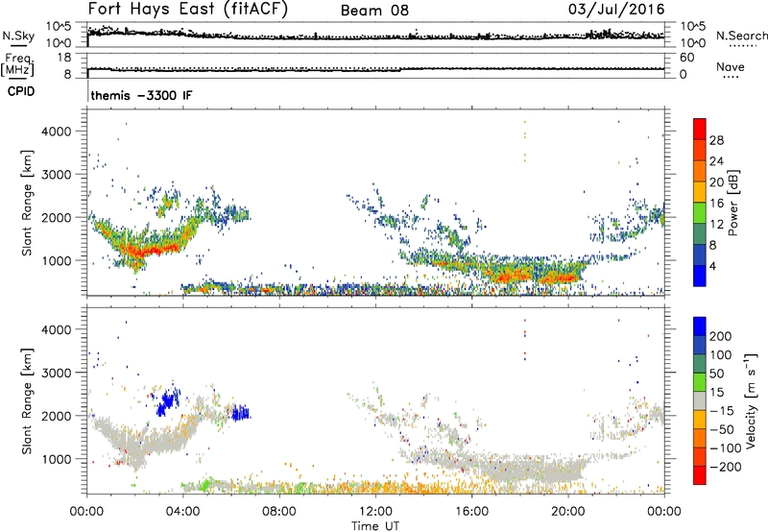Click the 'Fort Hays East (fitACF)' title
The height and width of the screenshot is (532, 768).
pyautogui.click(x=187, y=9)
